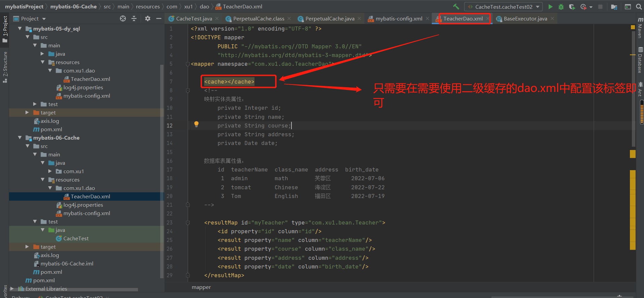Hide the Project tool window with the minus icon
Screen dimensions: 644x298
click(159, 18)
